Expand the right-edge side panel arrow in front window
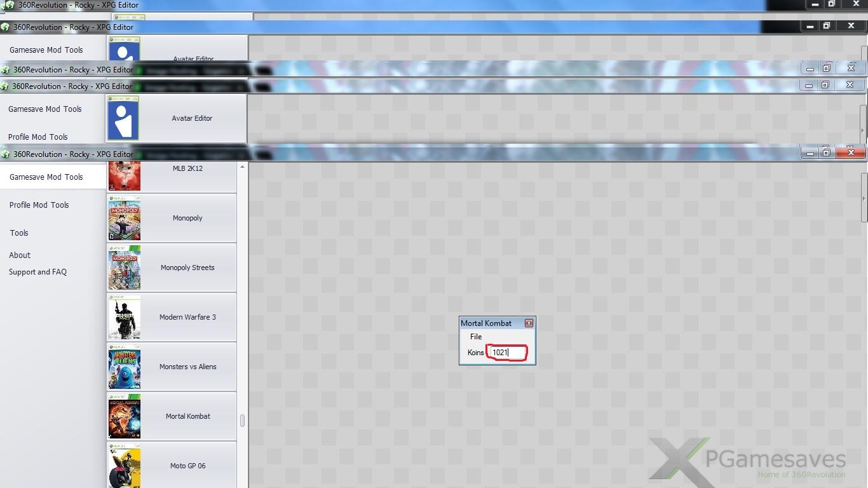 click(864, 198)
